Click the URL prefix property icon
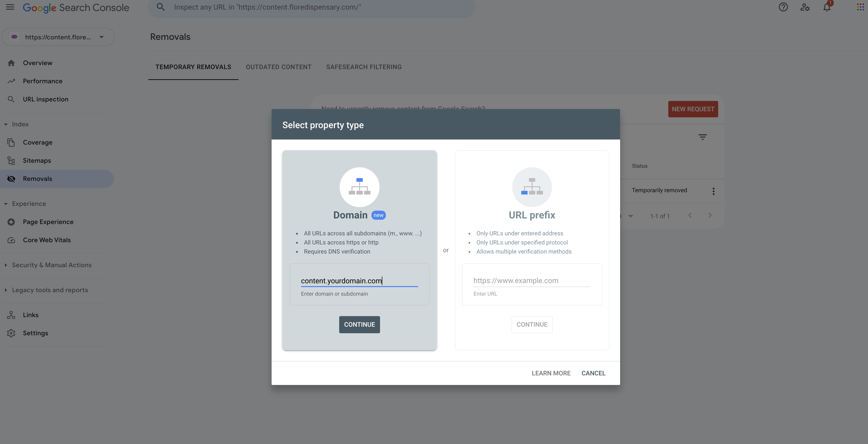 coord(532,187)
